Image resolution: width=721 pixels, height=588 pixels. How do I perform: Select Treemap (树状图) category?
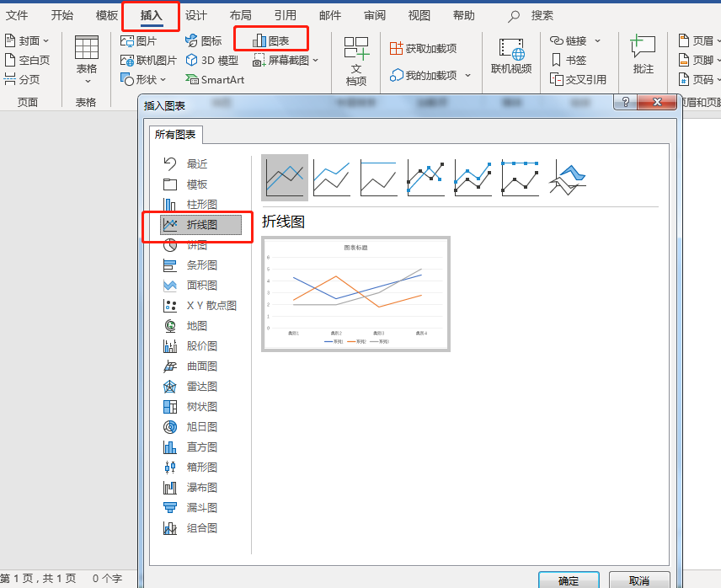190,407
